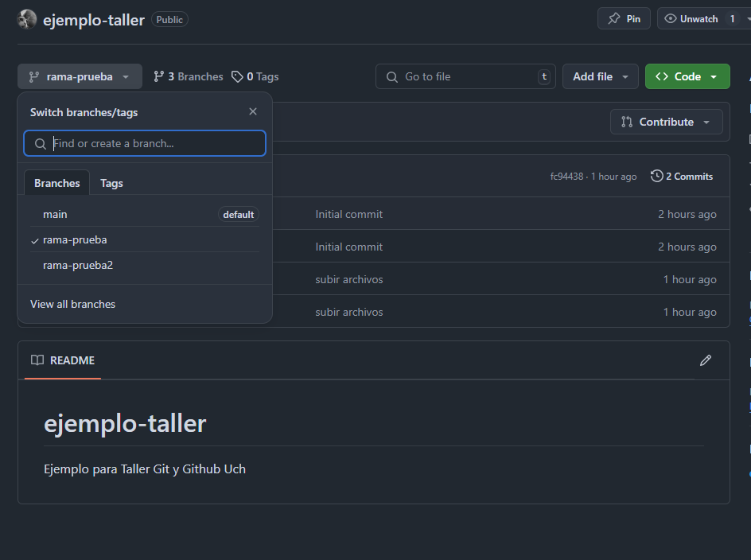Select the README tab

pos(63,360)
